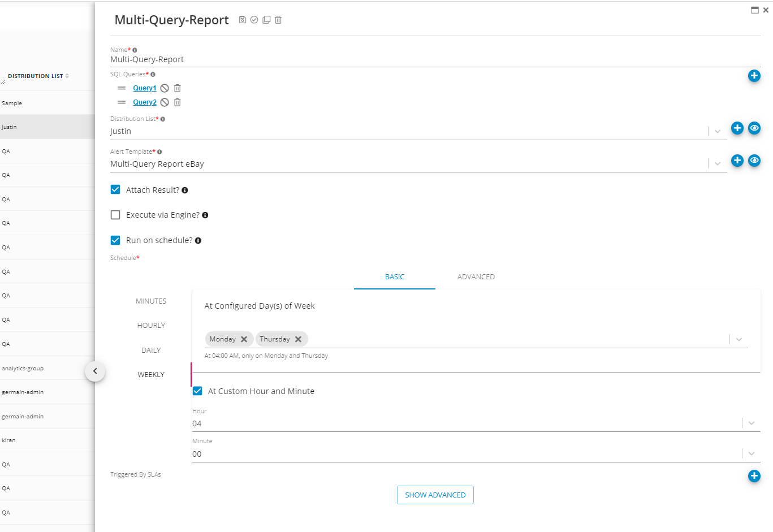
Task: Delete Query2 with its trash icon
Action: tap(178, 102)
